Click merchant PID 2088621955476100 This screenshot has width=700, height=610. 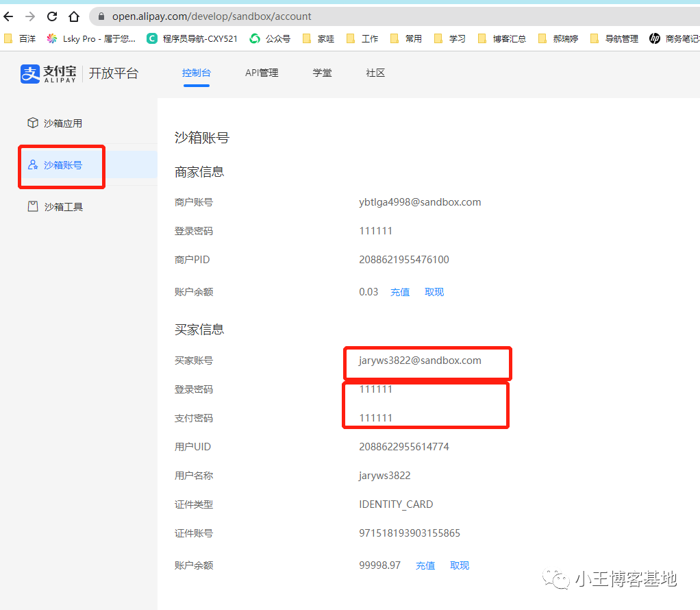(x=404, y=260)
